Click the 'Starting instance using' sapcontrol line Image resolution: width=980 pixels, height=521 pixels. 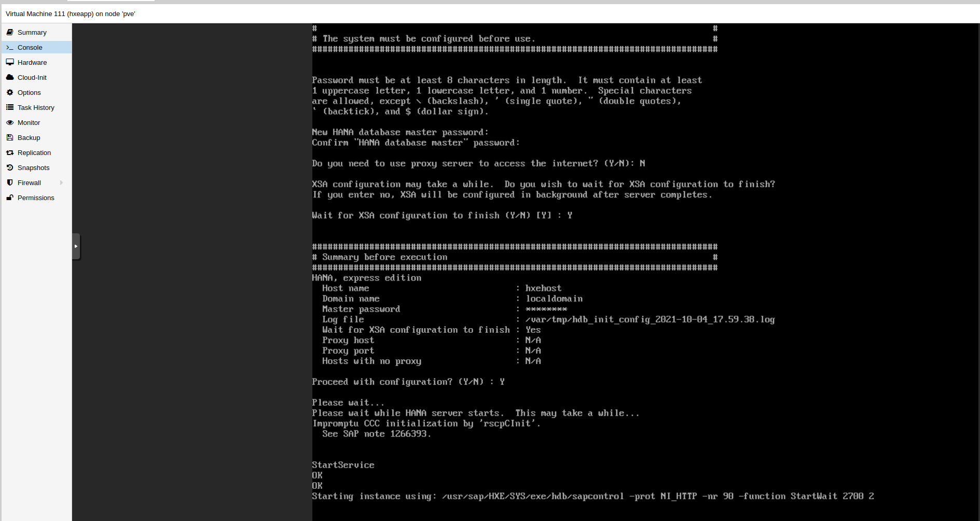[x=593, y=496]
